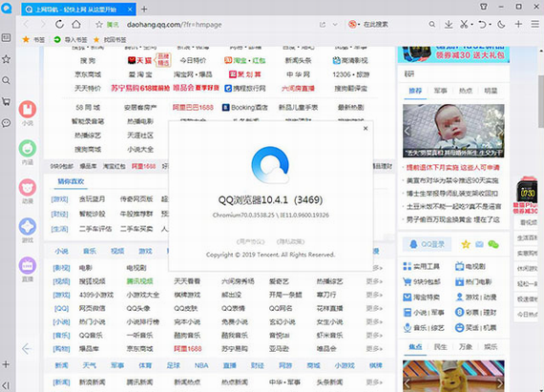Open a new tab with plus button
544x392 pixels.
coord(144,9)
